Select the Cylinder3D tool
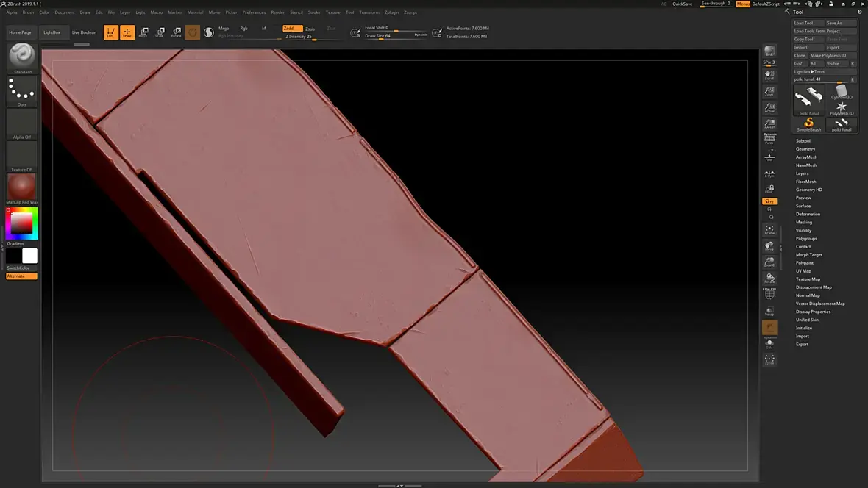This screenshot has width=868, height=488. tap(842, 93)
